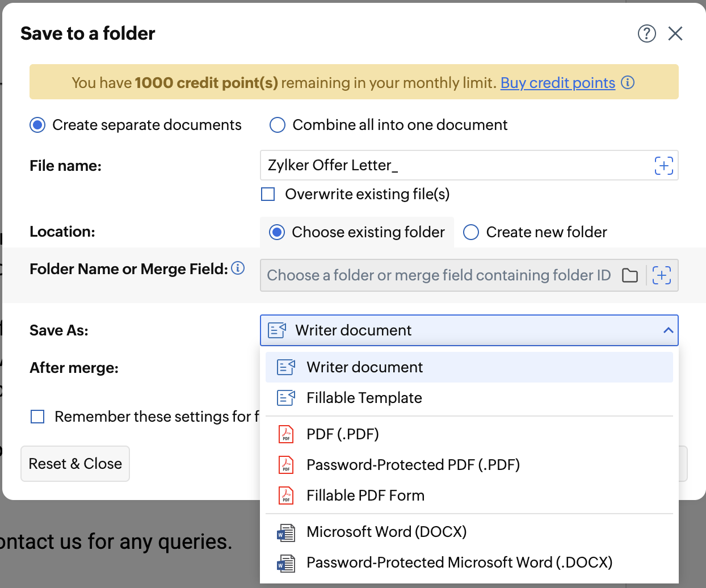Pick Fillable PDF Form option
Screen dimensions: 706x588
(x=365, y=495)
